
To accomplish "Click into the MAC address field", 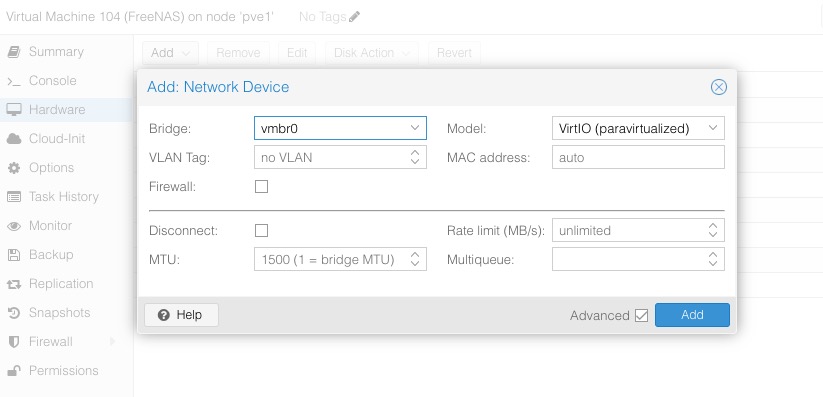I will click(638, 158).
